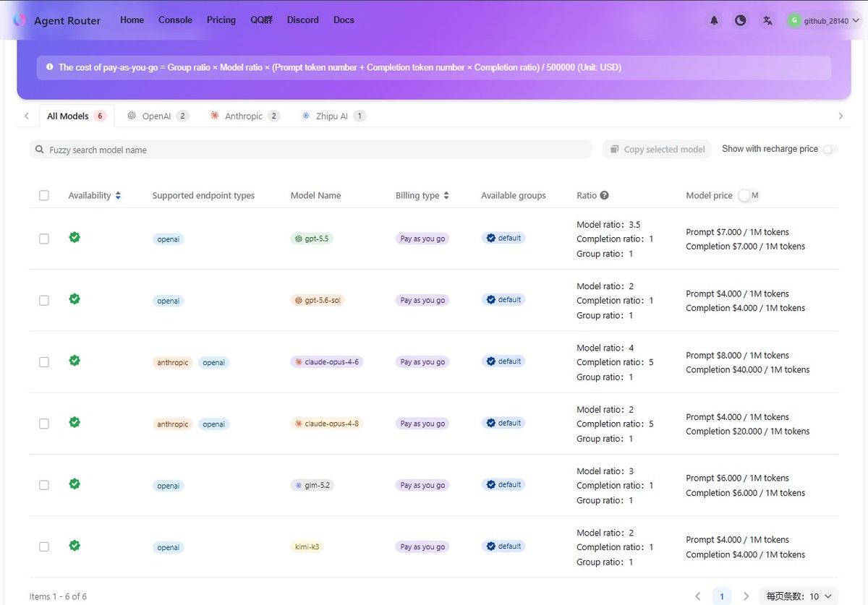Switch to the All Models tab
The image size is (868, 605).
[x=76, y=116]
